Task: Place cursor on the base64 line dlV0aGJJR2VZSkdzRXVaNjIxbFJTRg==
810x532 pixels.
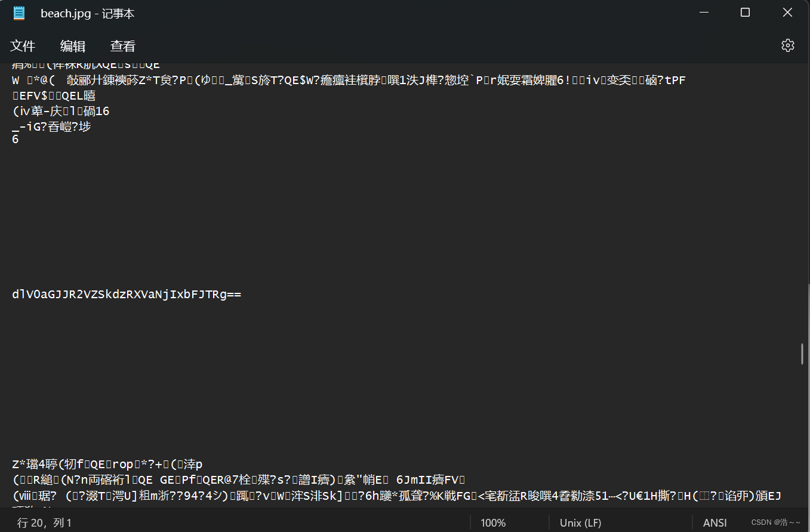Action: pos(127,293)
